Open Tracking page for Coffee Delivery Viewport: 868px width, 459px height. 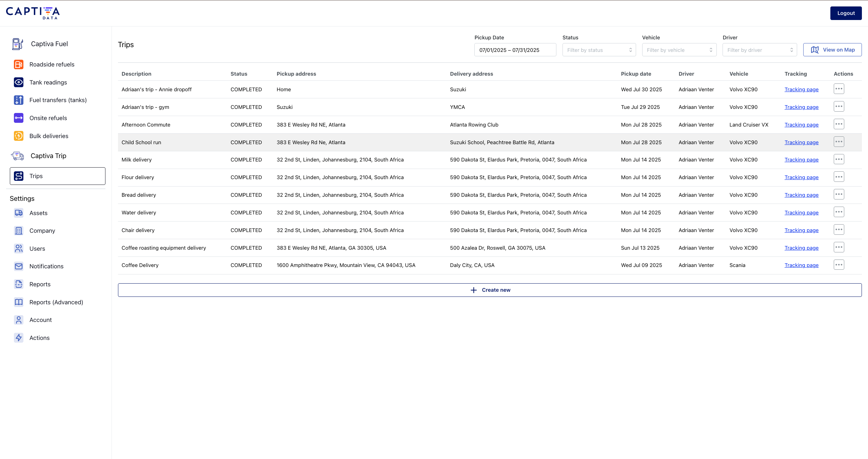[x=802, y=265]
